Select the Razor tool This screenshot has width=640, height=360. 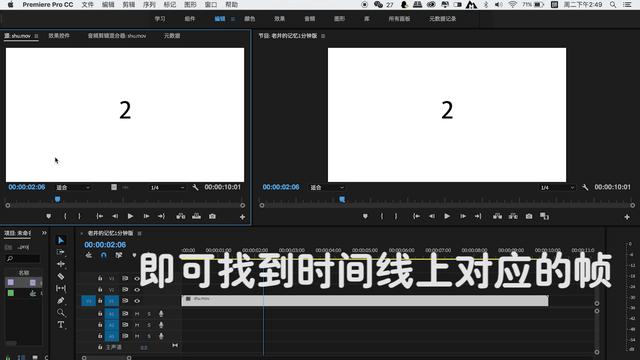pyautogui.click(x=61, y=276)
